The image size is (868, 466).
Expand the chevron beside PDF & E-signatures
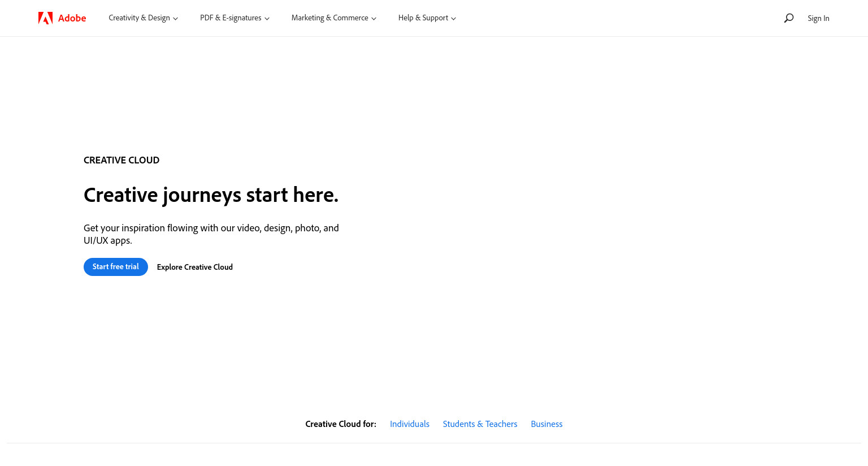[x=267, y=19]
